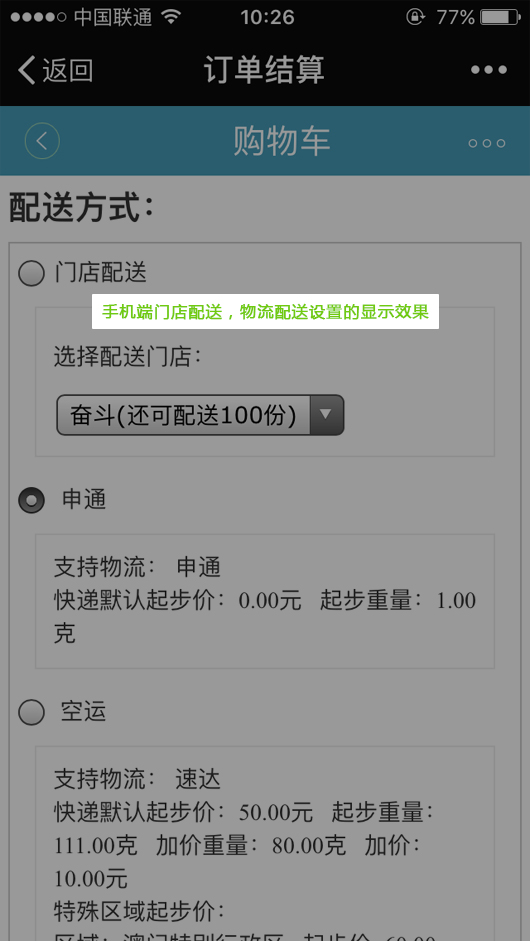Tap the rotation lock status icon
Viewport: 530px width, 941px height.
coord(415,17)
